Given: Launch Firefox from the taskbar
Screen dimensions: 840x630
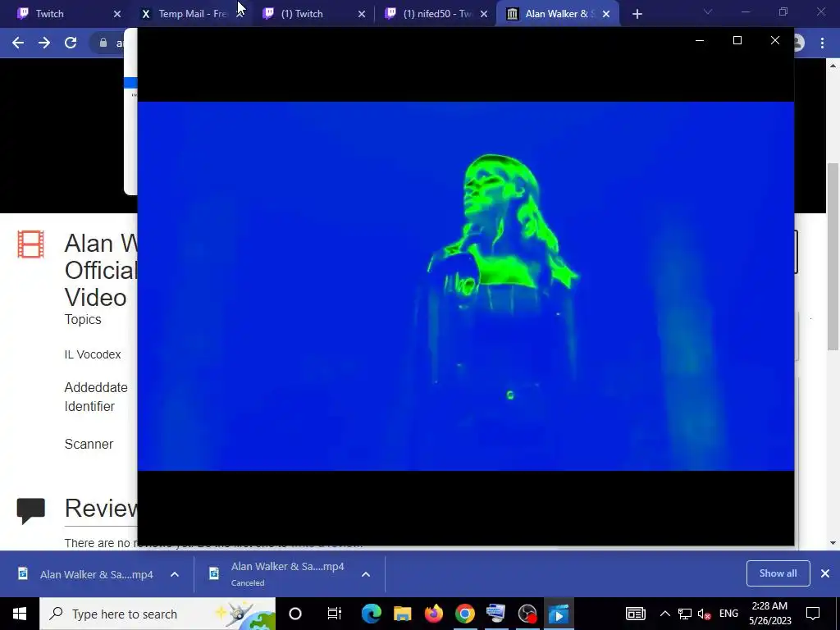Looking at the screenshot, I should point(433,614).
